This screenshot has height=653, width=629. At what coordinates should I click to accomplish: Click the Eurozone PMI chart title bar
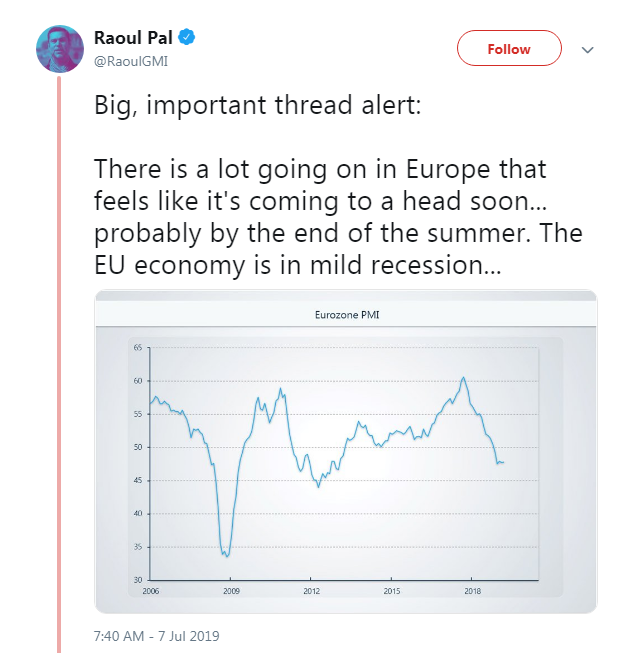[346, 317]
